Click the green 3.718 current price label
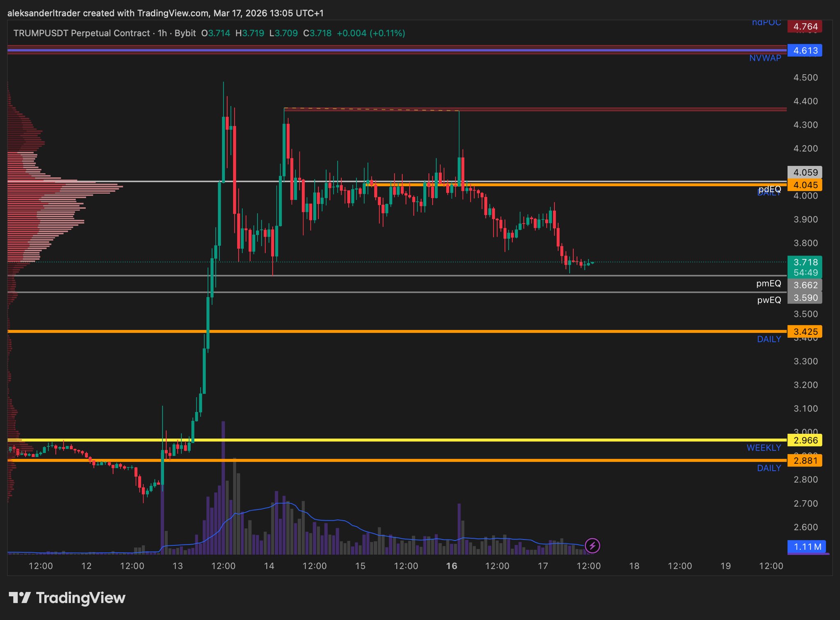 pos(805,262)
